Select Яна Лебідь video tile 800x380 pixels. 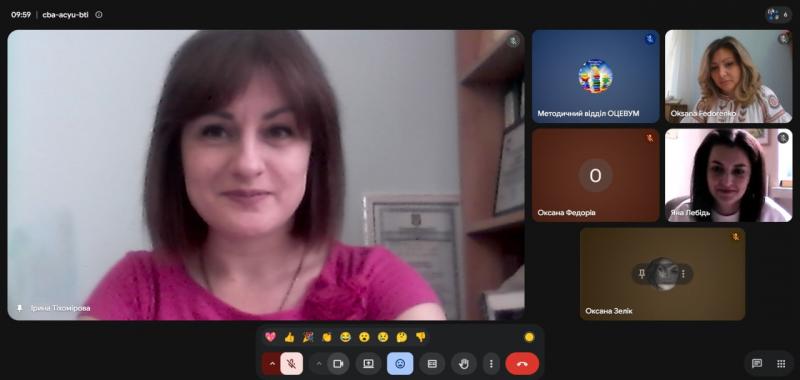click(729, 175)
